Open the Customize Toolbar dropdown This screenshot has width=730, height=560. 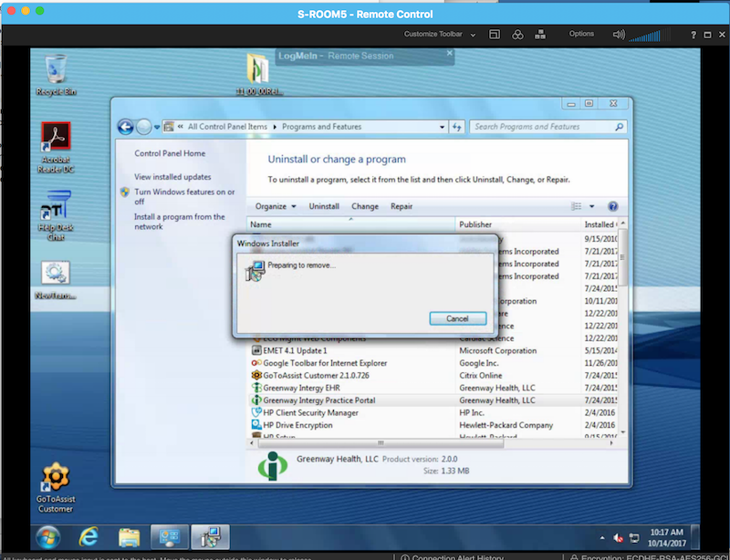[440, 34]
